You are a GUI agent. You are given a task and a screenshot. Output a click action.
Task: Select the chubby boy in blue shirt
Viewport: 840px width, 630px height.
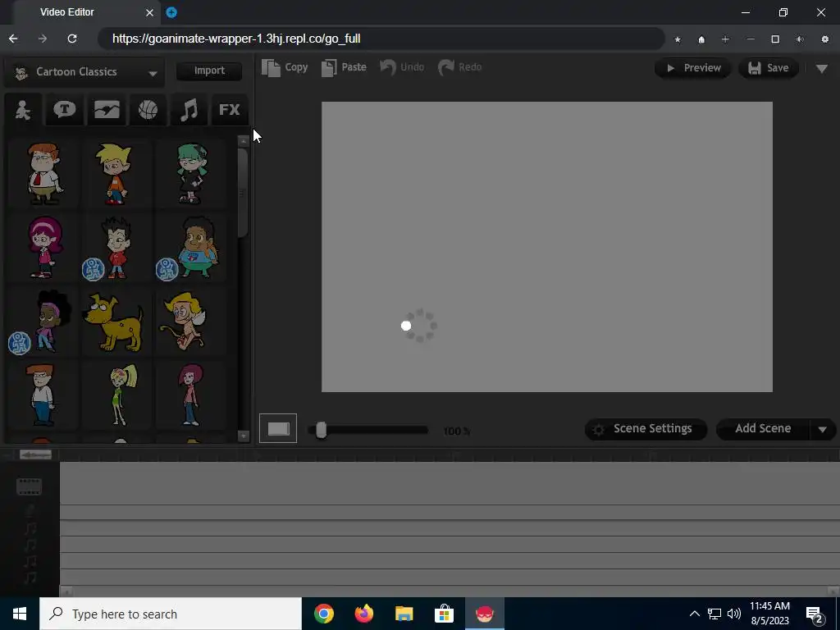coord(198,247)
